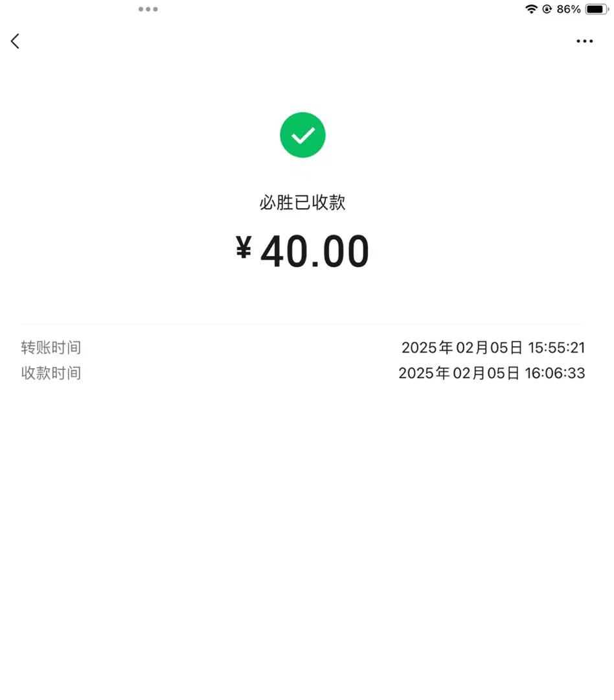Tap the 转账时间 label
The height and width of the screenshot is (700, 614).
(x=51, y=347)
